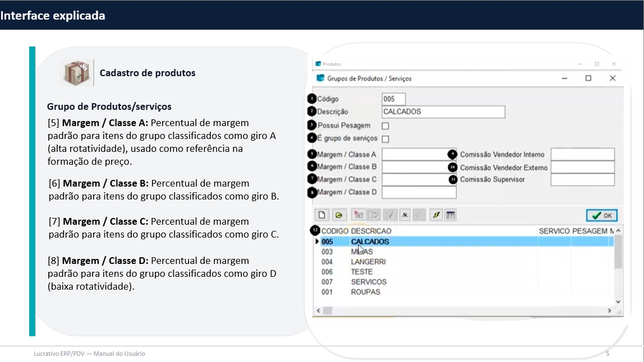Click the open folder toolbar icon

click(x=338, y=215)
